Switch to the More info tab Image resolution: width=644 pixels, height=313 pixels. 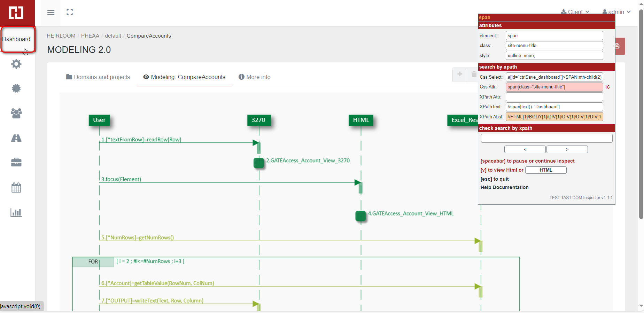click(255, 77)
